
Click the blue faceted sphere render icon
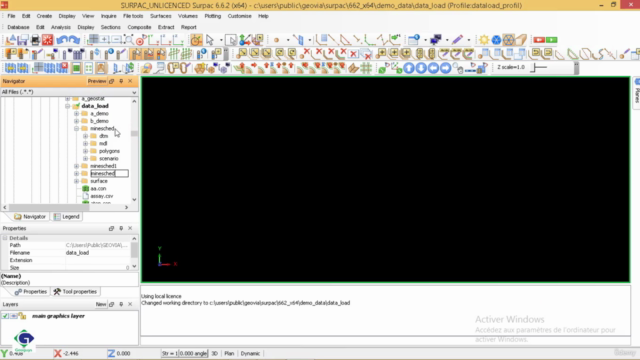[496, 40]
